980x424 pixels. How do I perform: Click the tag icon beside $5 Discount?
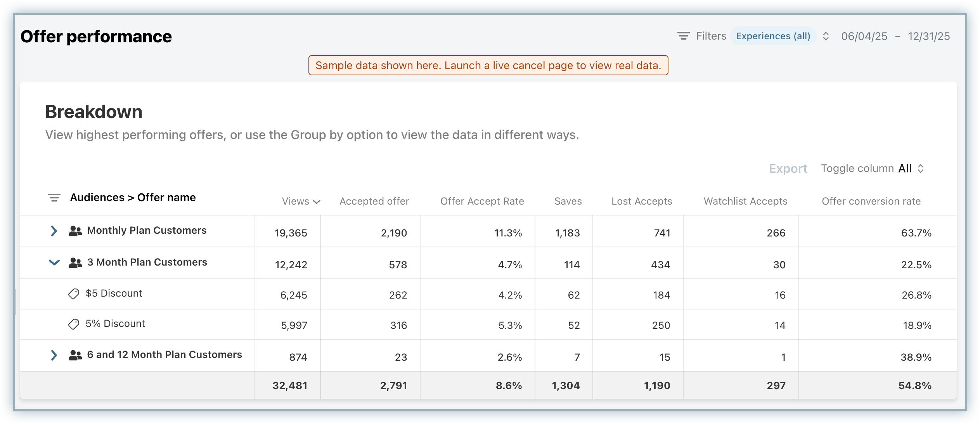coord(73,294)
